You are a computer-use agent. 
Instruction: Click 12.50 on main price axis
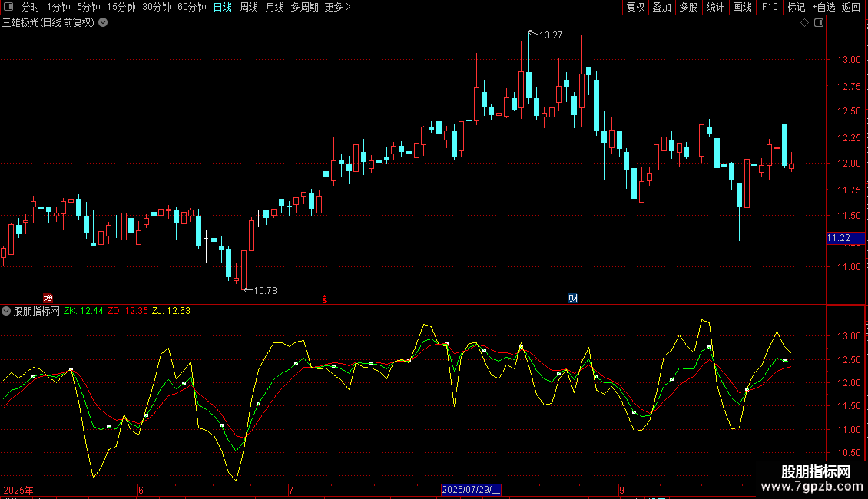pyautogui.click(x=849, y=111)
